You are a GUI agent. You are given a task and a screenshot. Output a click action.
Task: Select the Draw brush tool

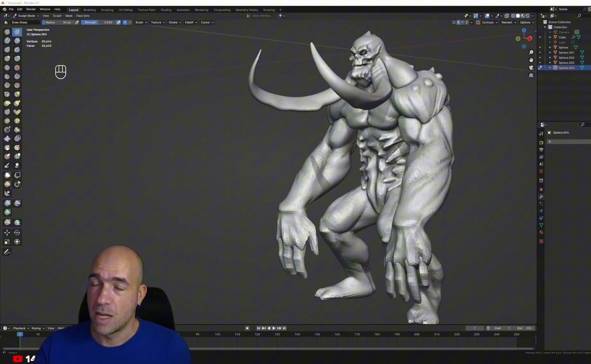[7, 32]
